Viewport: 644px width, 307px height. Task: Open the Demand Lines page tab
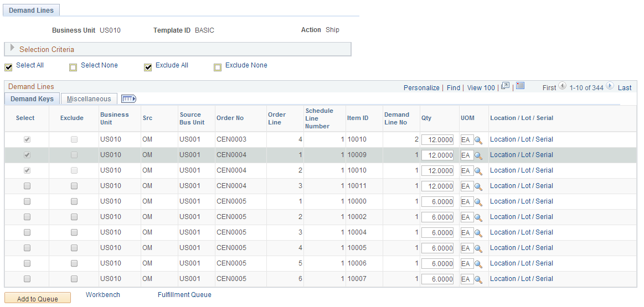[31, 11]
